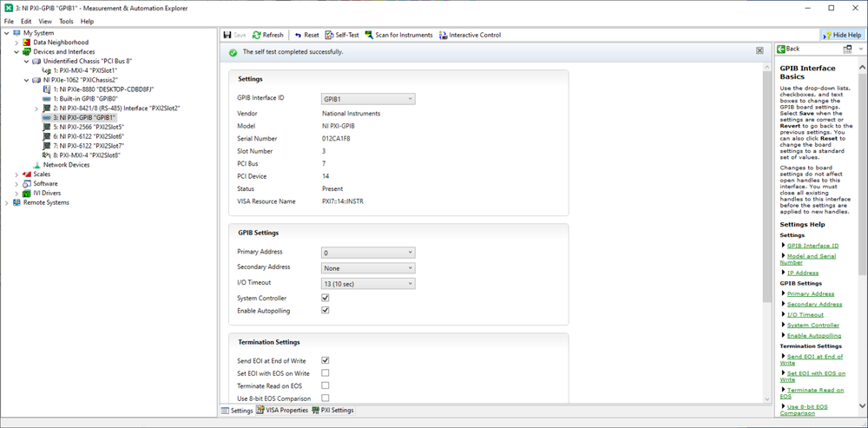868x428 pixels.
Task: Open the GPIB Interface ID dropdown
Action: click(368, 99)
